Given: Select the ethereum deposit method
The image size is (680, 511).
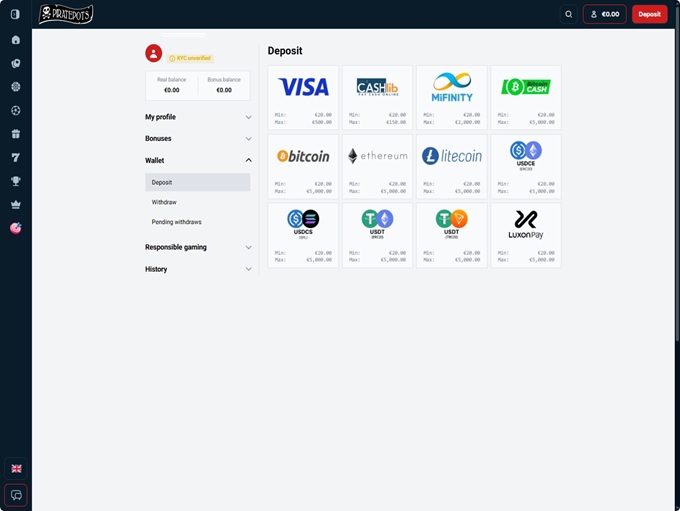Looking at the screenshot, I should tap(377, 167).
